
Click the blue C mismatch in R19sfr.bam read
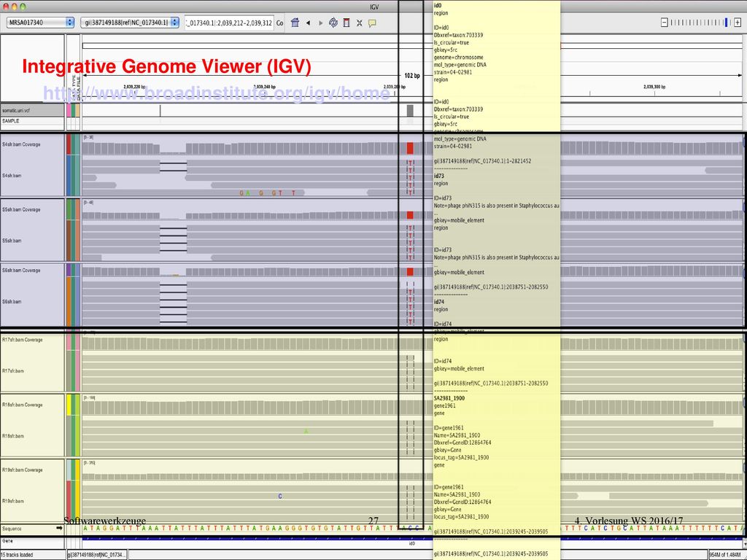(280, 496)
